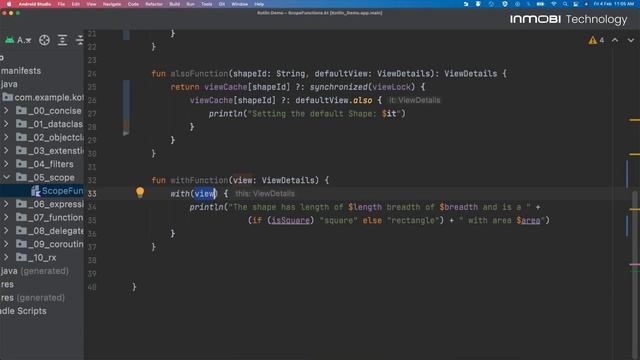Select the 'res (generated)' node
The image size is (640, 360).
point(33,298)
